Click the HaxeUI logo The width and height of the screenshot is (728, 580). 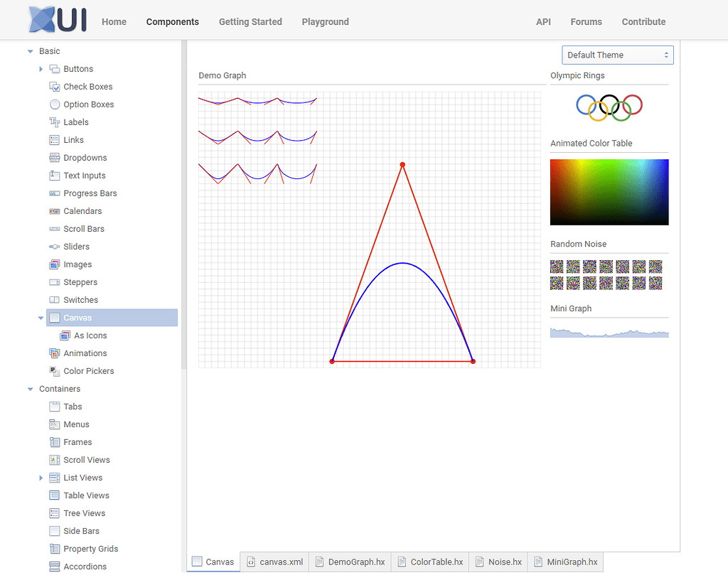pyautogui.click(x=58, y=20)
